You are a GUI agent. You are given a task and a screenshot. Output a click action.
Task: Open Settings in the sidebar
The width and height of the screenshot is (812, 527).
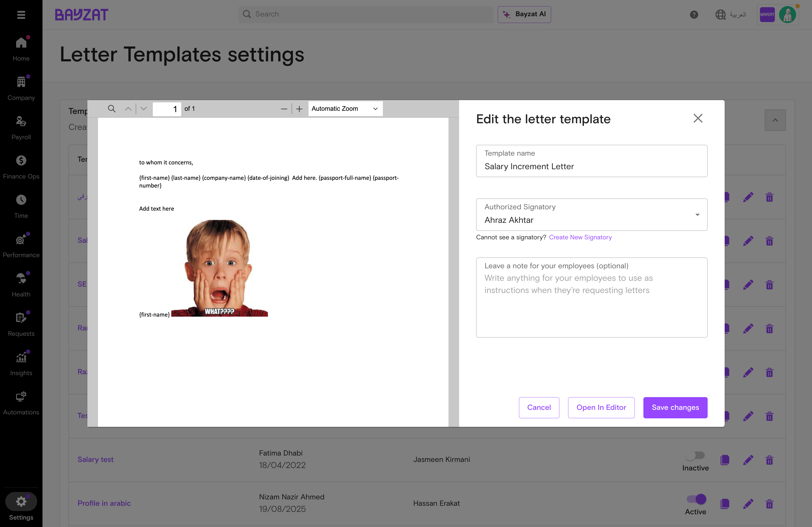pyautogui.click(x=21, y=506)
